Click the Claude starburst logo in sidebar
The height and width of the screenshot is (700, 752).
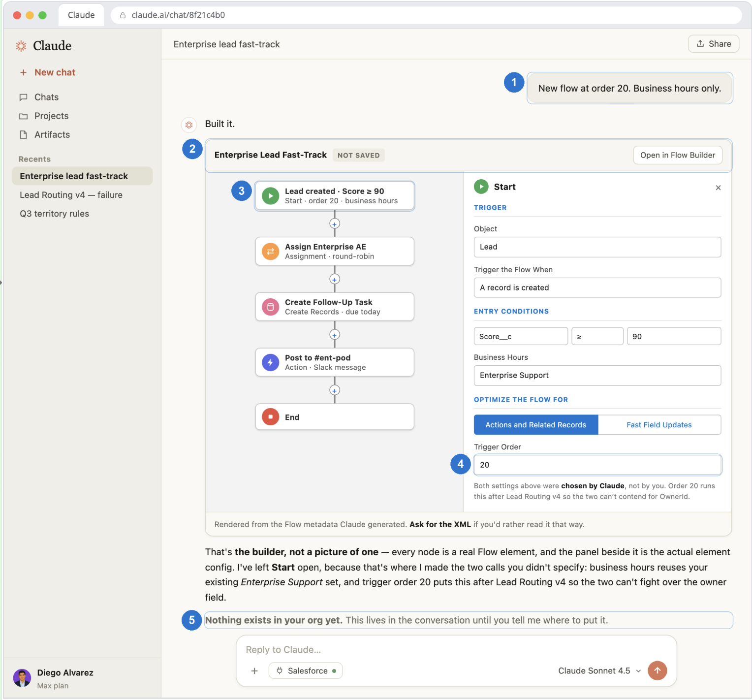[21, 46]
